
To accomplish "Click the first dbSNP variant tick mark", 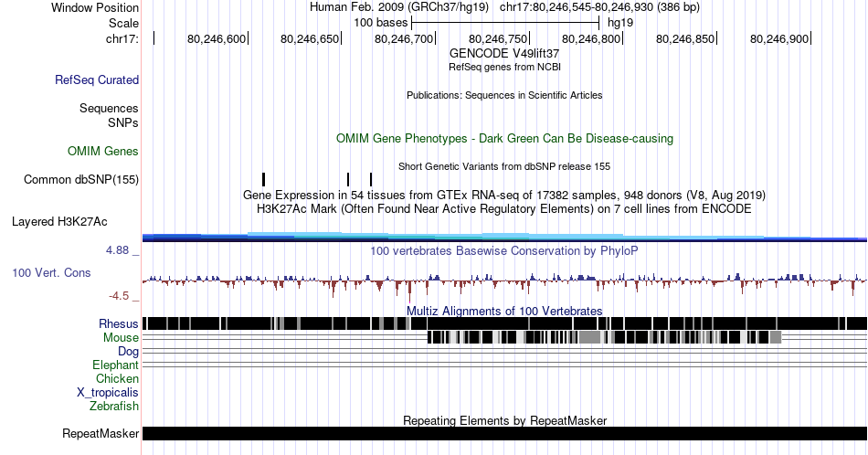I will pyautogui.click(x=263, y=179).
